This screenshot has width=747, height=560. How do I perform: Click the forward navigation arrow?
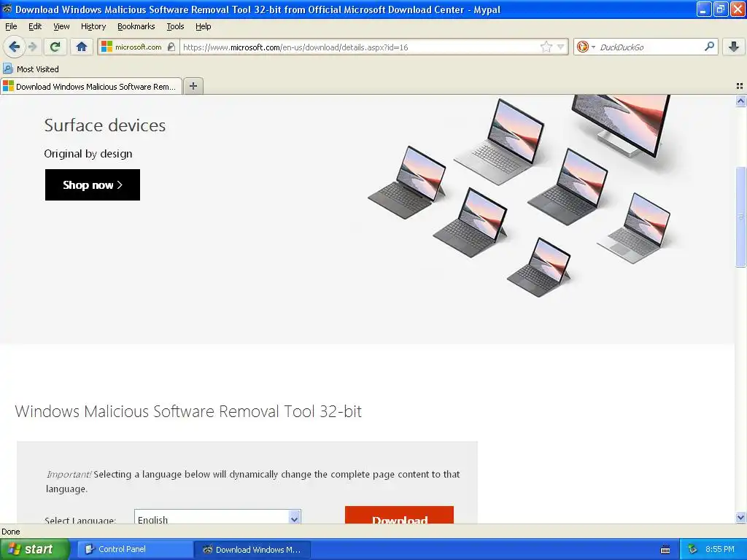tap(32, 47)
